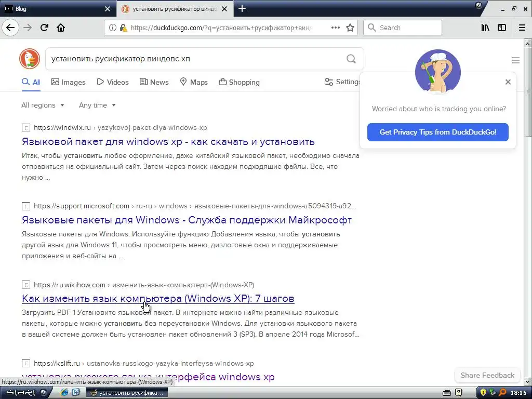Click the page scrollbar up arrow
This screenshot has height=399, width=532.
pos(528,44)
